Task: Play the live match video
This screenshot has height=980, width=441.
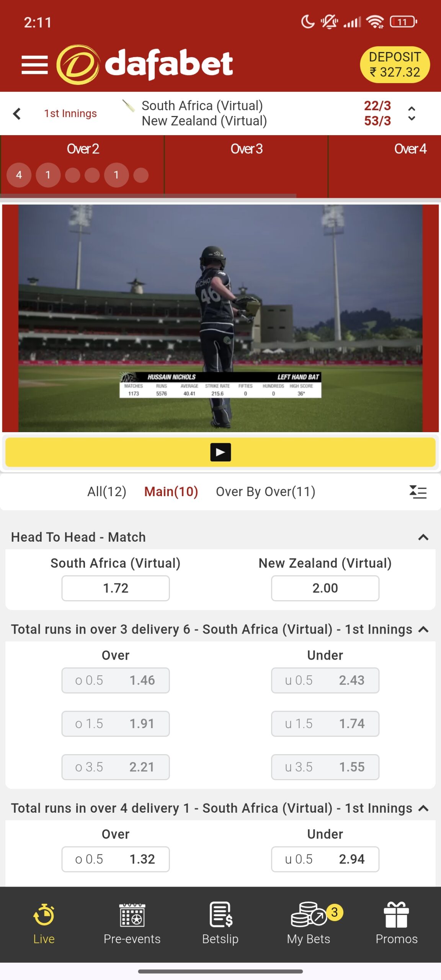Action: pos(220,452)
